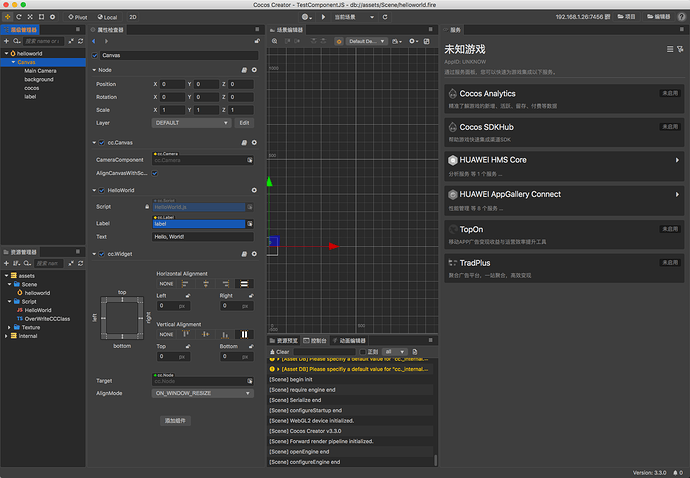The image size is (690, 478).
Task: Select the move transform tool
Action: [9, 17]
